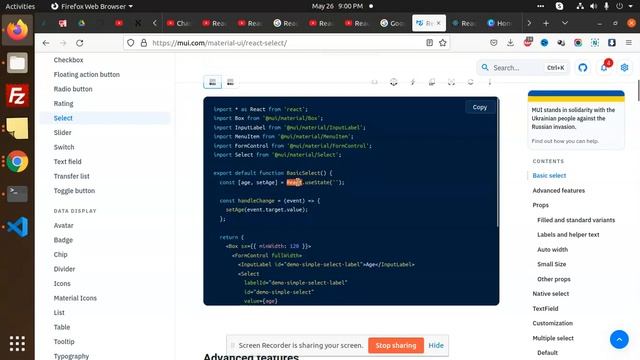
Task: Stop sharing the screen
Action: pos(396,345)
